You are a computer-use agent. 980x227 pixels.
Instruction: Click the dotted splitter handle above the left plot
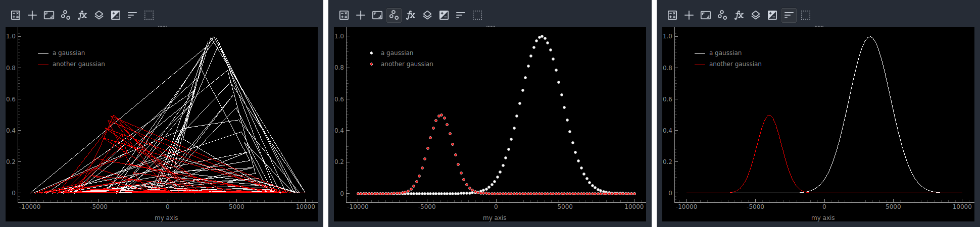pyautogui.click(x=162, y=26)
